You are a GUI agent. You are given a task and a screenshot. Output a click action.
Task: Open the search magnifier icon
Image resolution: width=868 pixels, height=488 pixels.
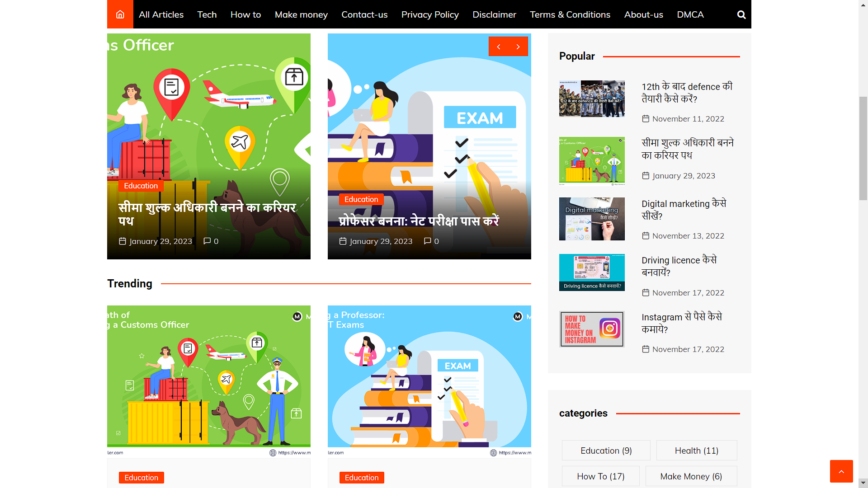(x=741, y=14)
